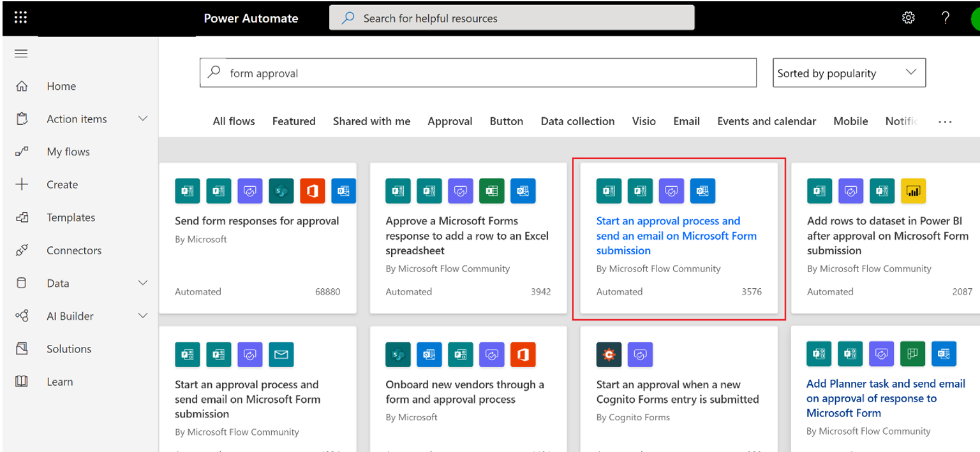Image resolution: width=980 pixels, height=452 pixels.
Task: Select the Mobile category tab
Action: [x=850, y=121]
